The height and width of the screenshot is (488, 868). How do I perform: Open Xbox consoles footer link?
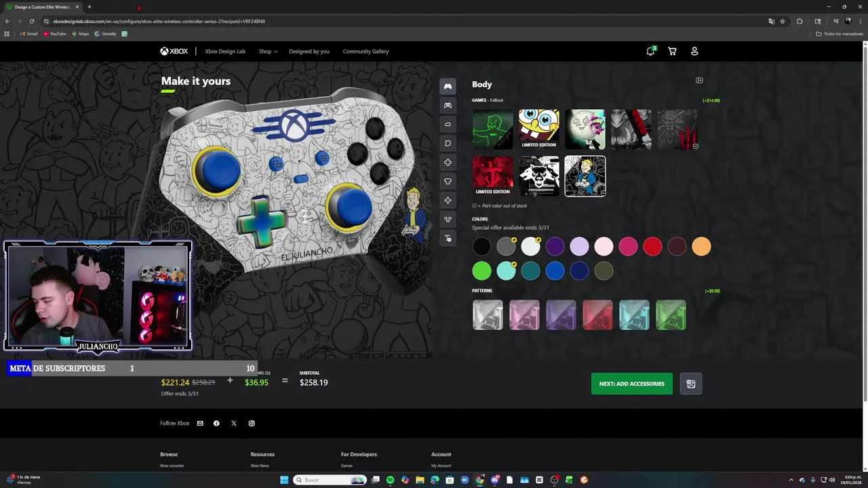coord(172,466)
